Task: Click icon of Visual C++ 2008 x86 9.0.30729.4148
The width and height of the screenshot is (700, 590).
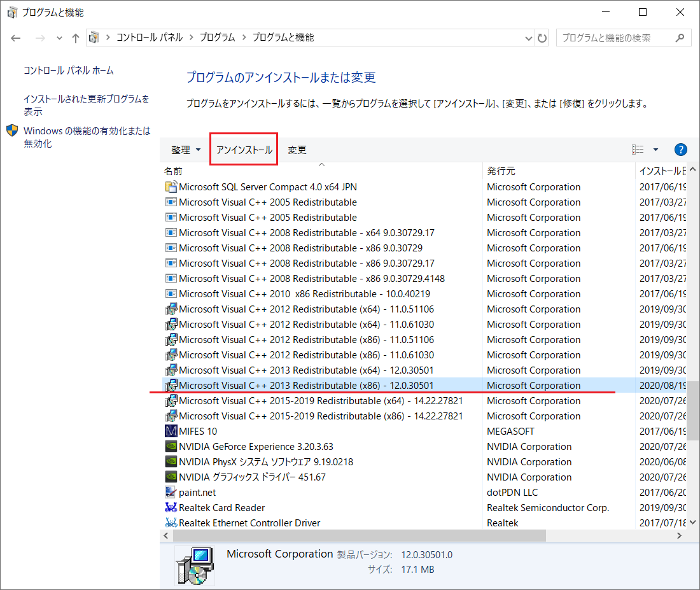Action: point(171,279)
